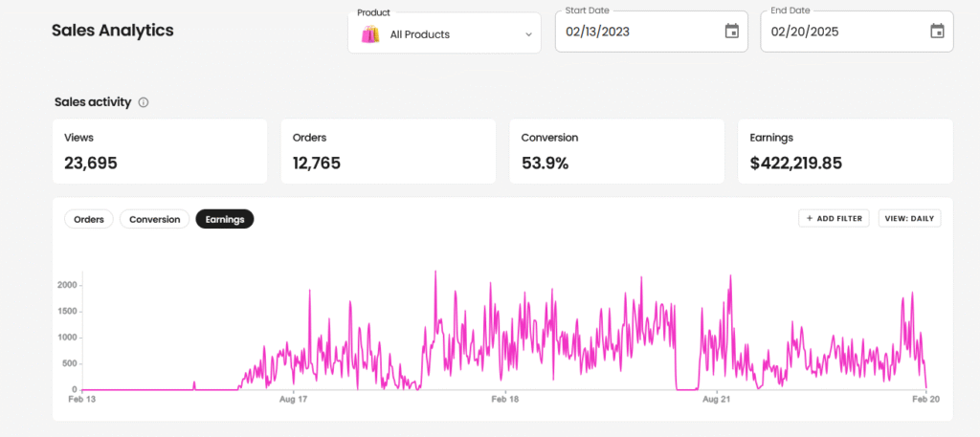Switch chart to the Conversion tab

pyautogui.click(x=154, y=219)
